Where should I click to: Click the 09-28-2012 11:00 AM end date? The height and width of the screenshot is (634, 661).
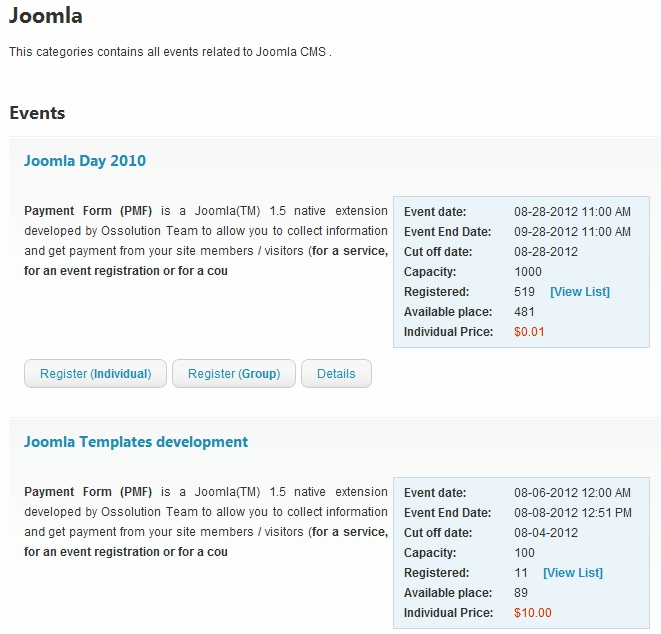tap(572, 232)
